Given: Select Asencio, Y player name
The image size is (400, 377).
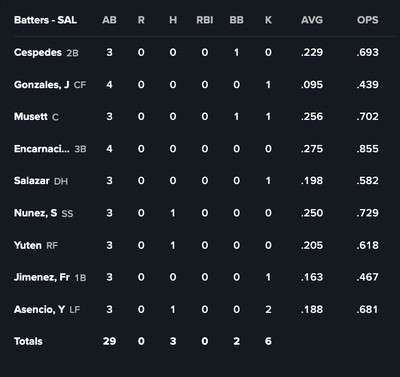Looking at the screenshot, I should pos(39,309).
